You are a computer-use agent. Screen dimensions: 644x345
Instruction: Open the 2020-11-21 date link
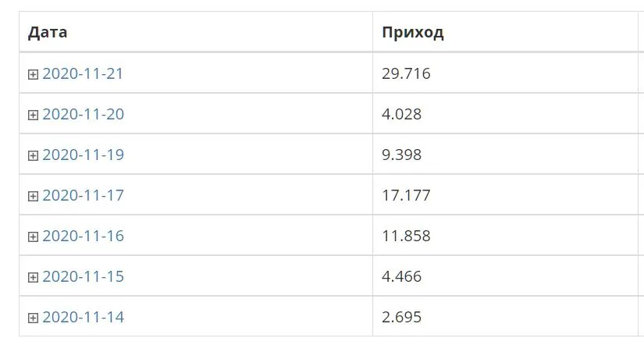tap(83, 73)
